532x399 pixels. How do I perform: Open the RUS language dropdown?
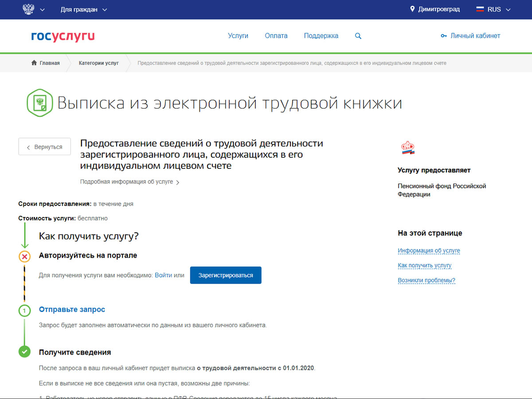tap(499, 9)
